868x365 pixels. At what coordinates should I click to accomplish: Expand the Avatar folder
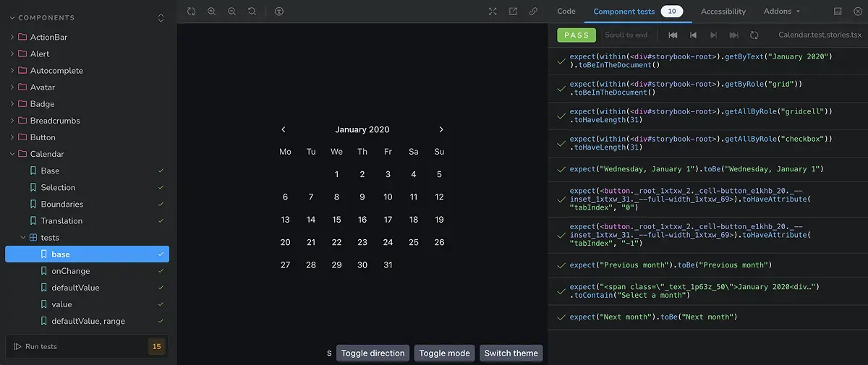tap(12, 87)
